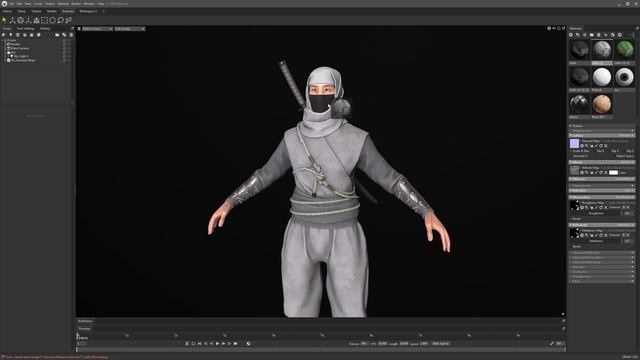640x360 pixels.
Task: Toggle visibility of SK_Samurai_Ninja object
Action: coord(64,60)
